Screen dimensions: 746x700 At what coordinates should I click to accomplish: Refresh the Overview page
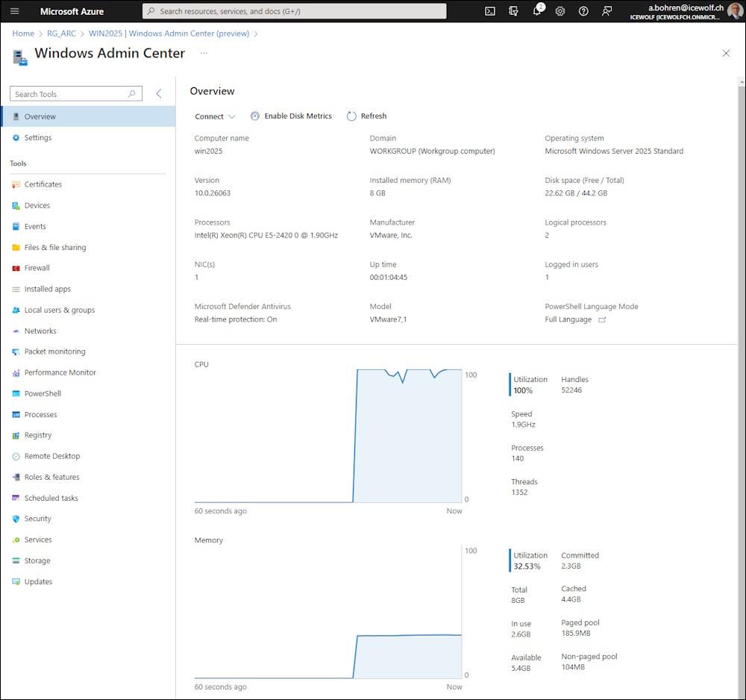(367, 116)
